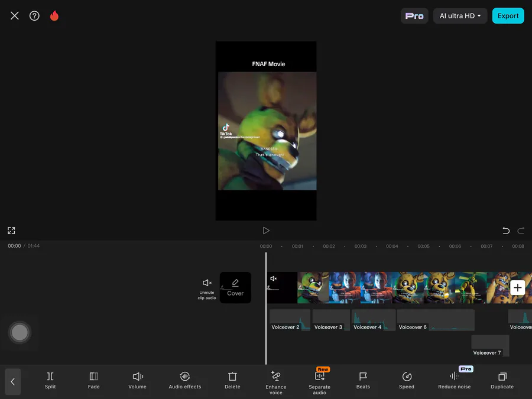Open the Fade tool

93,381
